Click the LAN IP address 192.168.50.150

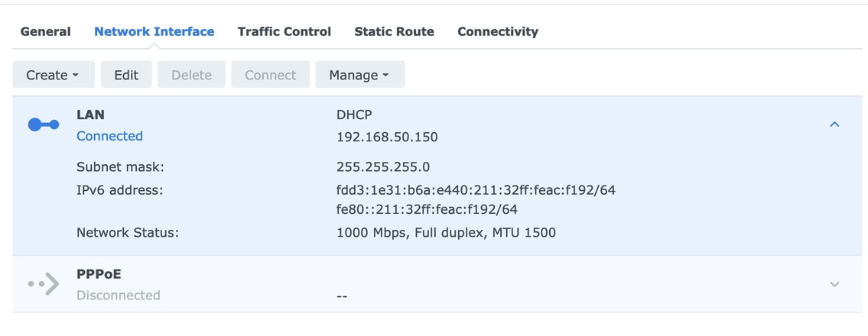[x=387, y=137]
